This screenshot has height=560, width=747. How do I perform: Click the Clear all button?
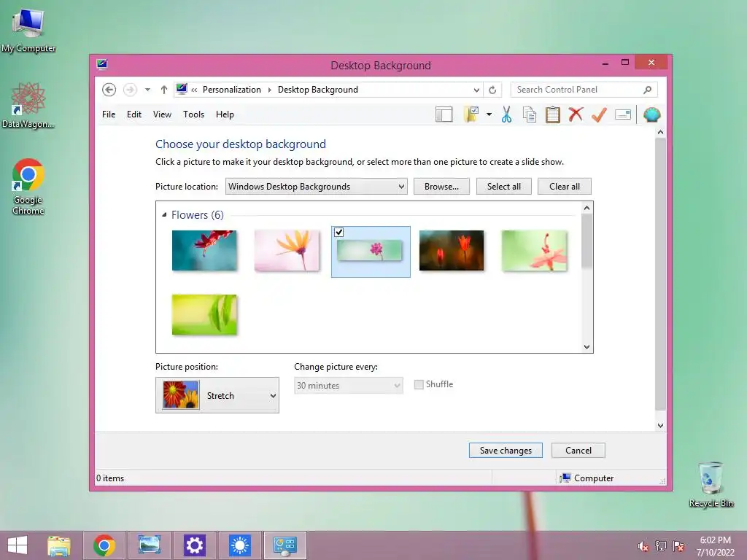coord(565,186)
